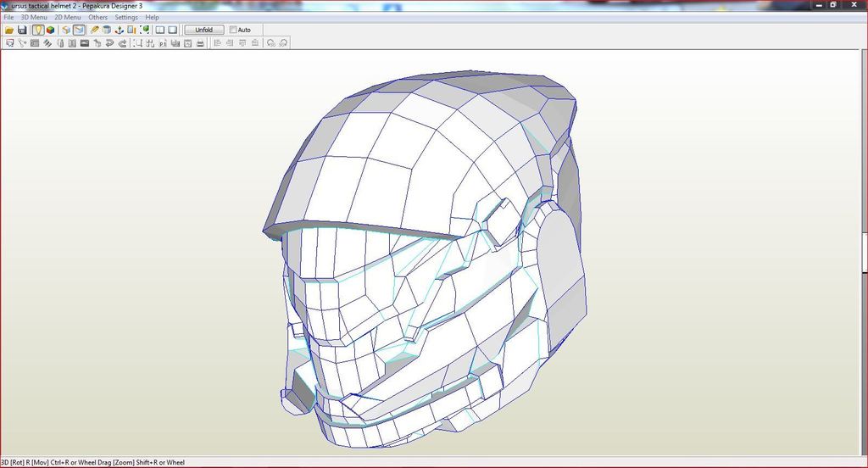
Task: Open the Others menu
Action: click(98, 17)
